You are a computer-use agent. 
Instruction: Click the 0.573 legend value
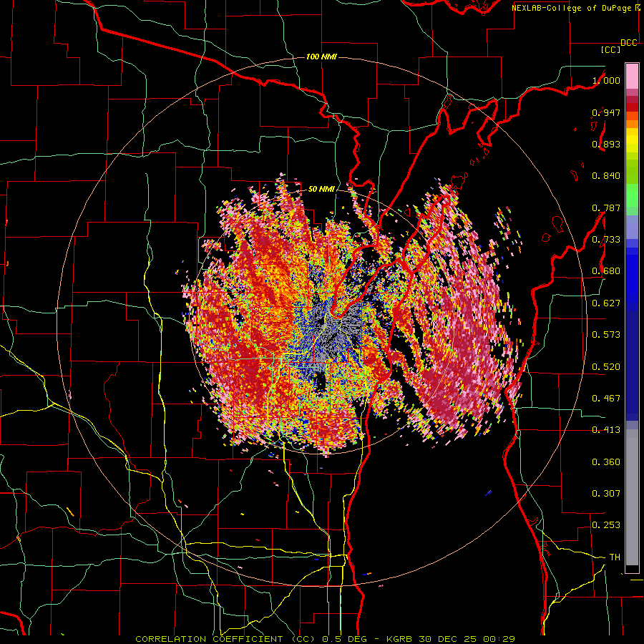click(606, 335)
